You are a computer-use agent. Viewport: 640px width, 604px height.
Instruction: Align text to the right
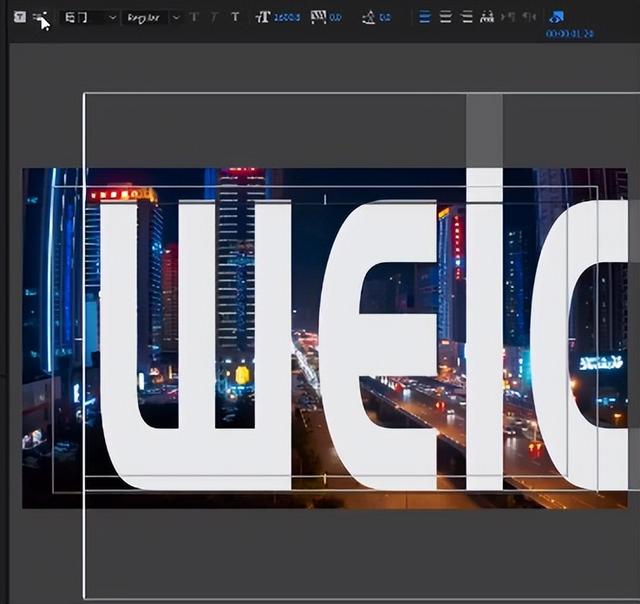466,17
